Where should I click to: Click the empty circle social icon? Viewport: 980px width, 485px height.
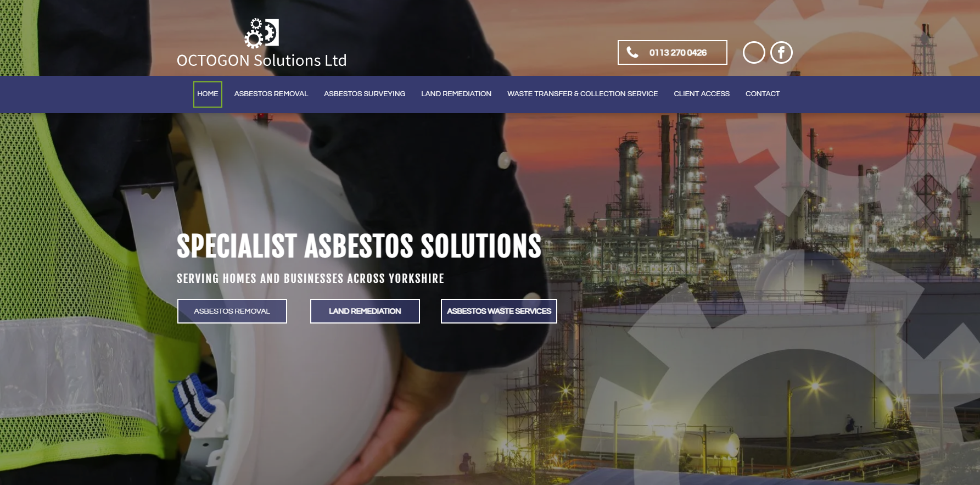pos(754,53)
